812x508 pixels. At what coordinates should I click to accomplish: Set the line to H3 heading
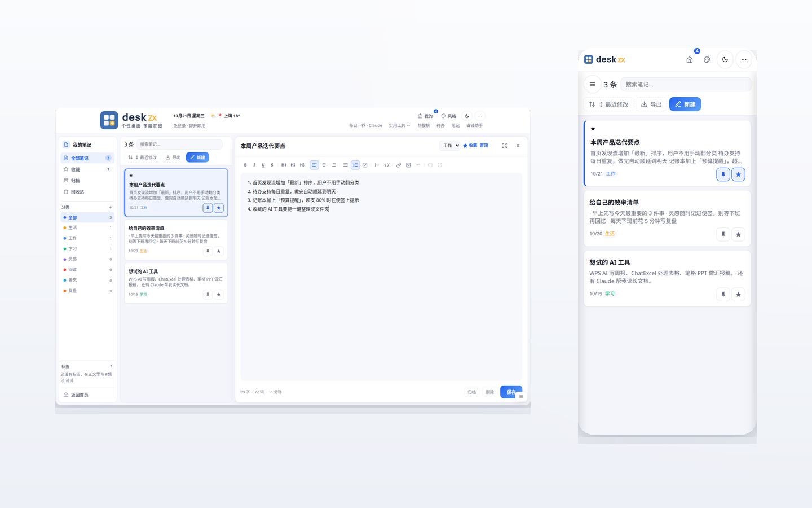coord(302,165)
